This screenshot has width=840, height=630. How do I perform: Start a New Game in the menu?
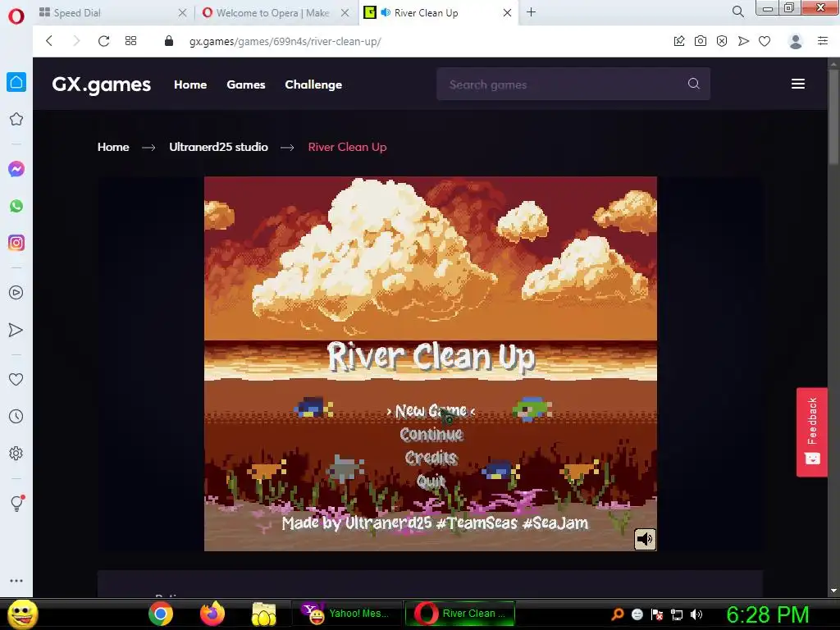click(431, 411)
